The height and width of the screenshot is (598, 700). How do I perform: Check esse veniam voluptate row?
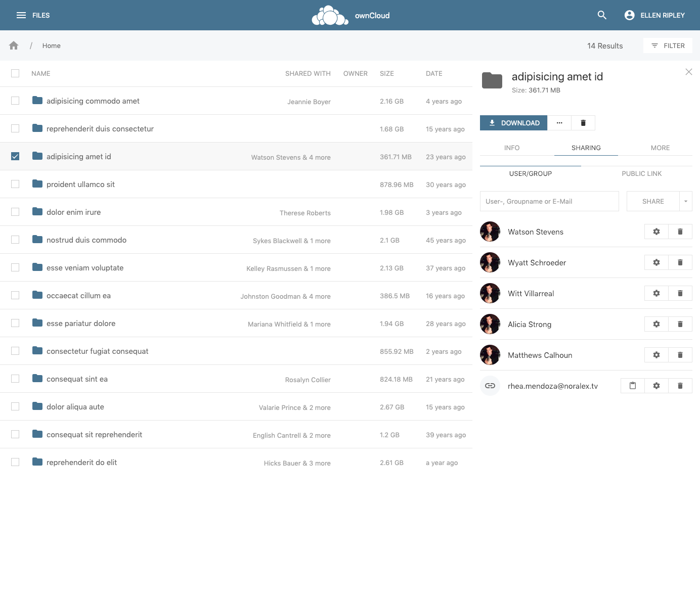tap(15, 267)
